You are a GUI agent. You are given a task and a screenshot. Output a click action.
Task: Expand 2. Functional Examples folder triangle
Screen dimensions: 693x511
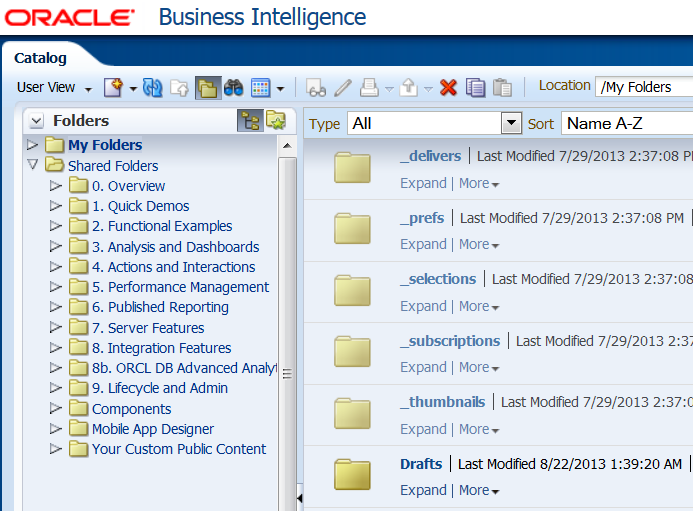pos(56,226)
